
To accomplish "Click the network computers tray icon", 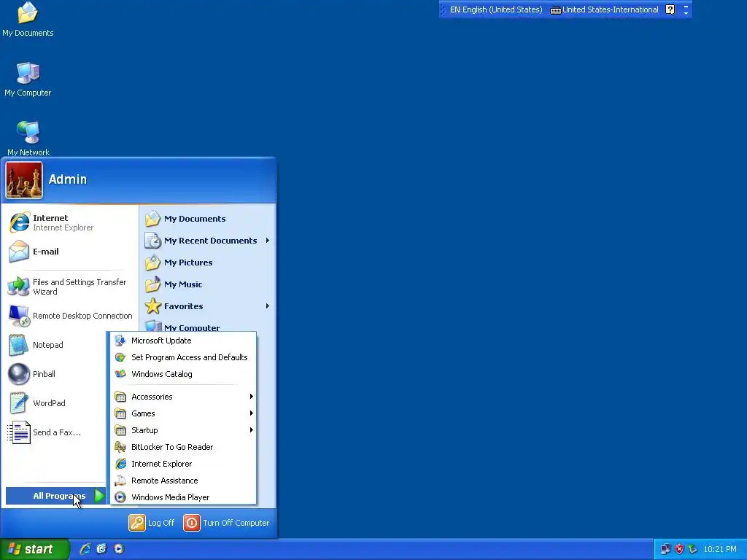I will coord(665,549).
